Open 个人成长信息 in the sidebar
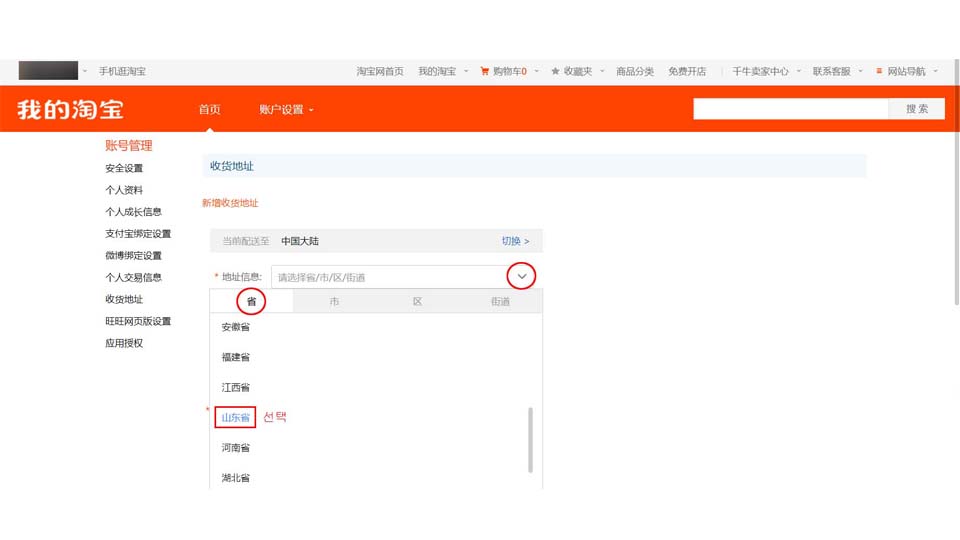Image resolution: width=960 pixels, height=540 pixels. click(133, 212)
